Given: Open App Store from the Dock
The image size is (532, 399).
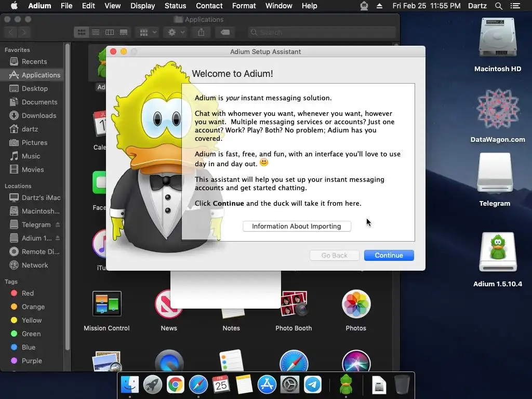Looking at the screenshot, I should (267, 385).
